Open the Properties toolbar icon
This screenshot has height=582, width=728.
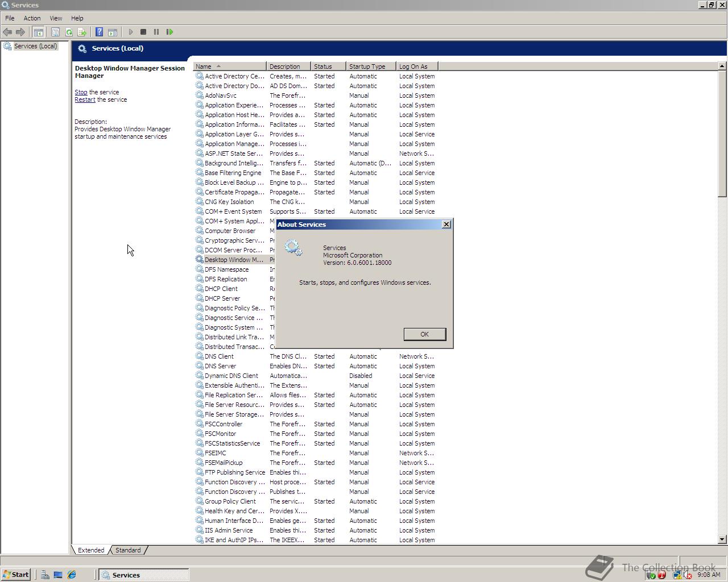tap(55, 32)
